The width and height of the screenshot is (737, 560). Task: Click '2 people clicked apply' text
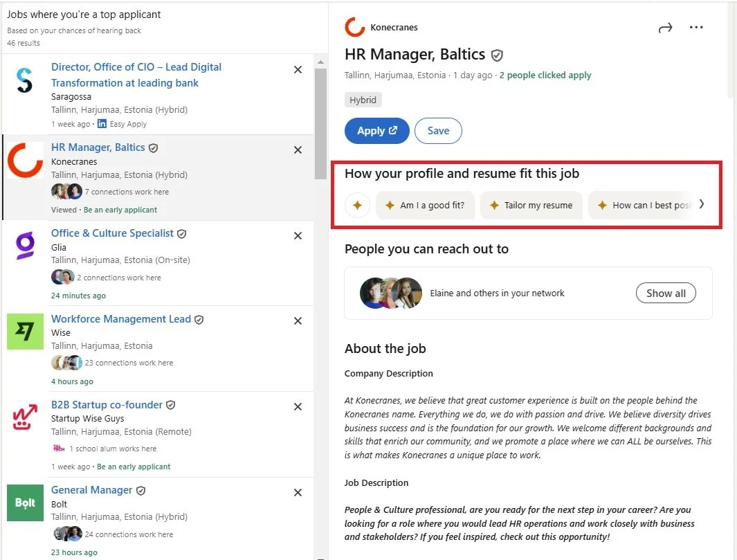pyautogui.click(x=545, y=75)
